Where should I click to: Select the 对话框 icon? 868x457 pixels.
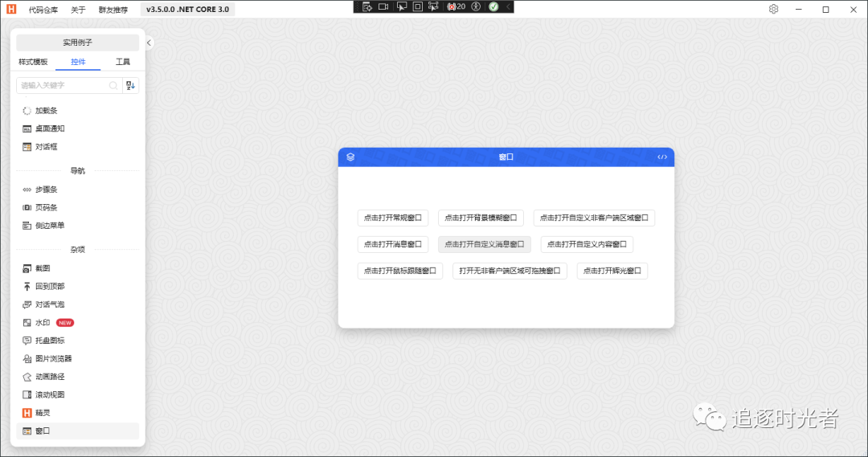27,147
